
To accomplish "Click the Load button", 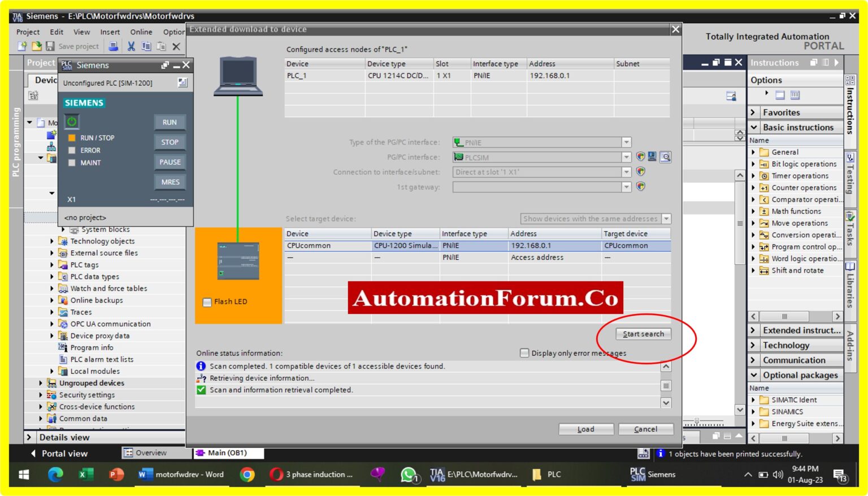I will [585, 429].
